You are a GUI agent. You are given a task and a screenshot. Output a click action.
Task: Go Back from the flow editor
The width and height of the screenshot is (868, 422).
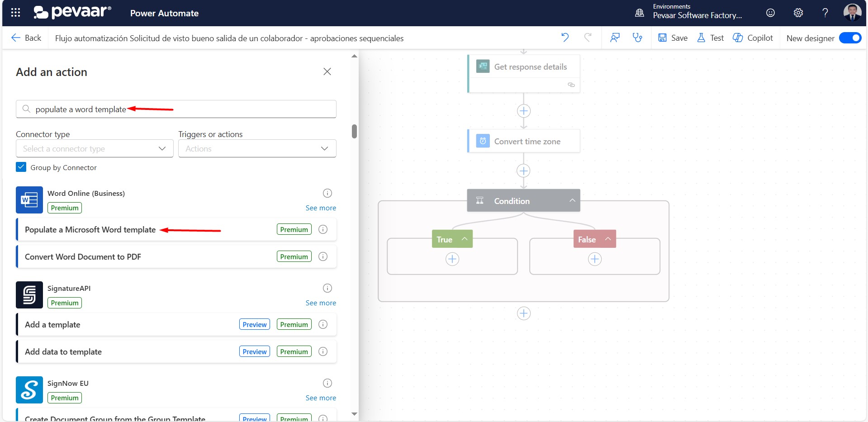coord(26,38)
